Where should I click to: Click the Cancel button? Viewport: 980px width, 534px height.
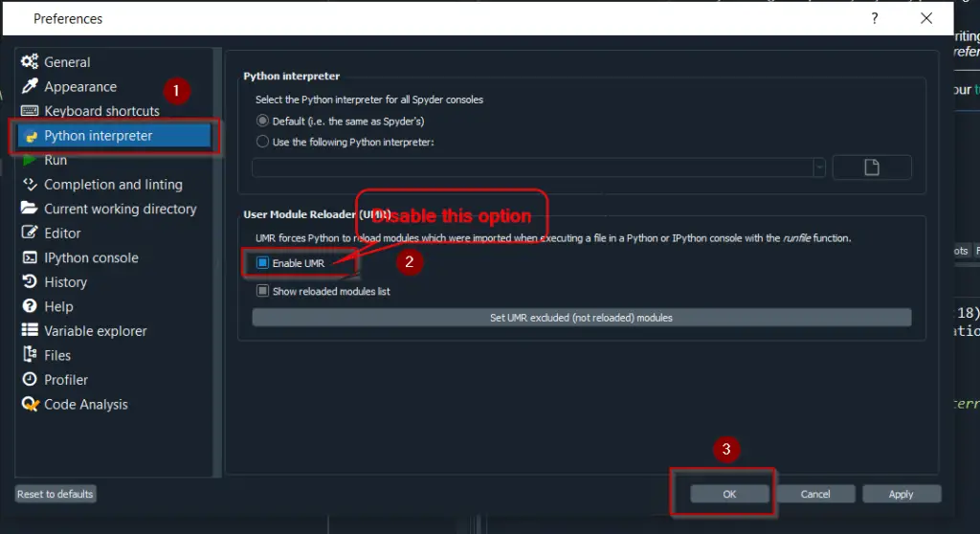point(815,494)
